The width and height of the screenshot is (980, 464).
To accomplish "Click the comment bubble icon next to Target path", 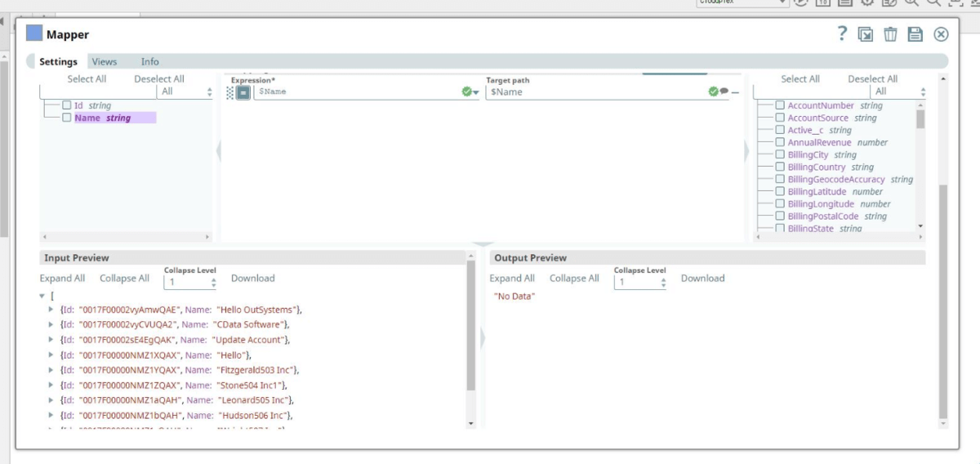I will (724, 91).
